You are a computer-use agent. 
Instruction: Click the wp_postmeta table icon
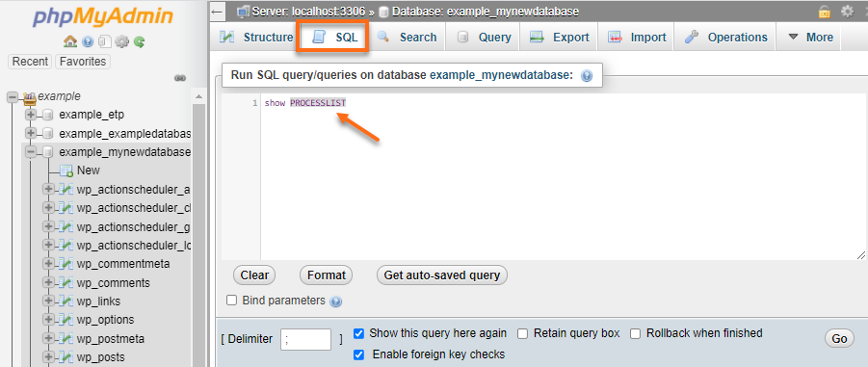66,339
